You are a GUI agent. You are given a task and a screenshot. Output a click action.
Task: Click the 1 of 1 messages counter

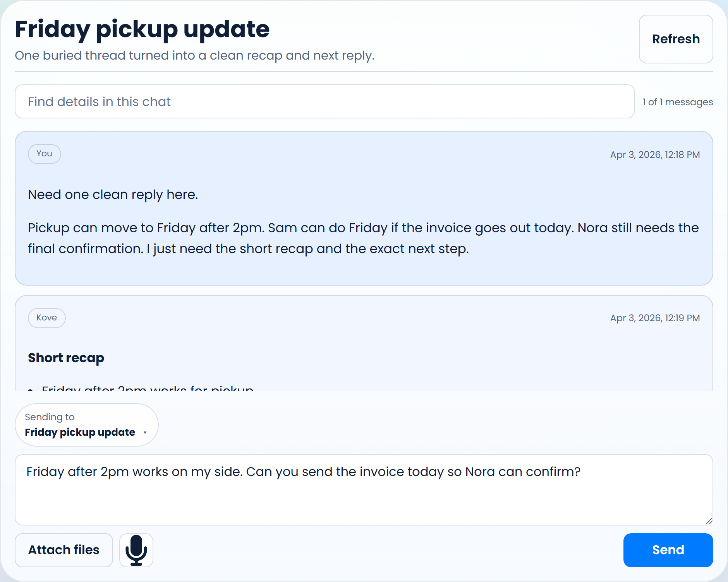click(x=677, y=102)
